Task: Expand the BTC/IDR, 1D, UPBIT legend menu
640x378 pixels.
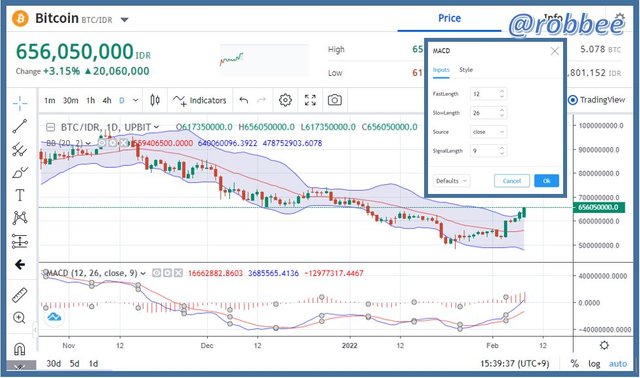Action: pyautogui.click(x=156, y=127)
